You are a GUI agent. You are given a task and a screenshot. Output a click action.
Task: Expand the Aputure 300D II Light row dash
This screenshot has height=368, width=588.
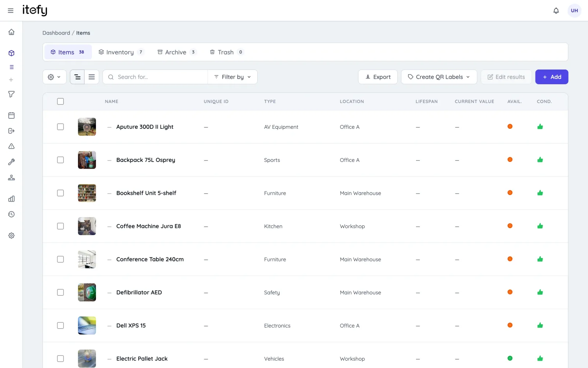109,127
